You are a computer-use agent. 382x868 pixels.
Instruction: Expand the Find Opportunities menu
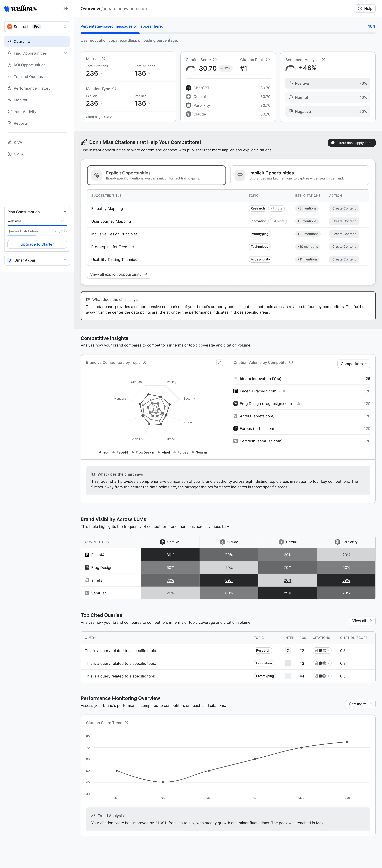37,53
